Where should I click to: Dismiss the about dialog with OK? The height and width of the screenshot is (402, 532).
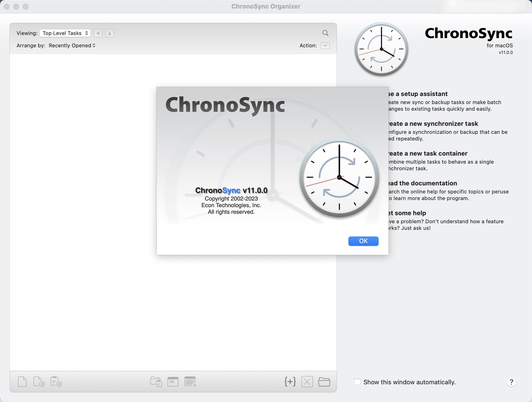click(363, 241)
